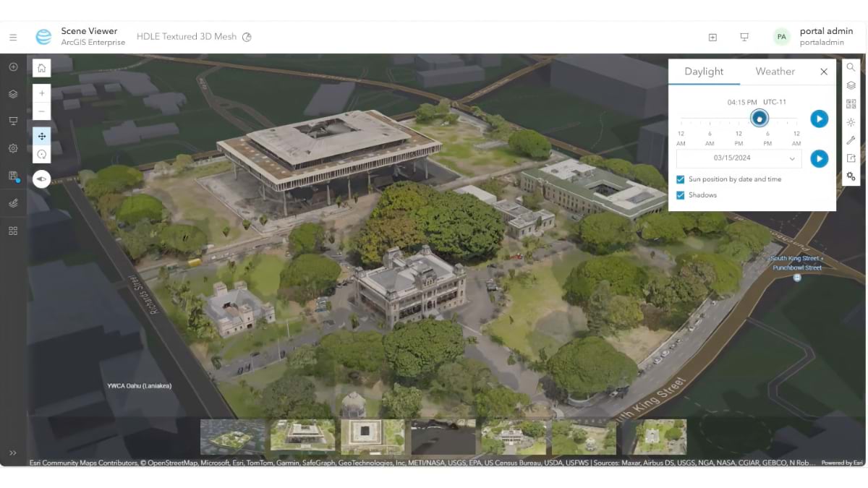Open the 03/15/2024 date dropdown
The width and height of the screenshot is (868, 488).
pyautogui.click(x=738, y=158)
